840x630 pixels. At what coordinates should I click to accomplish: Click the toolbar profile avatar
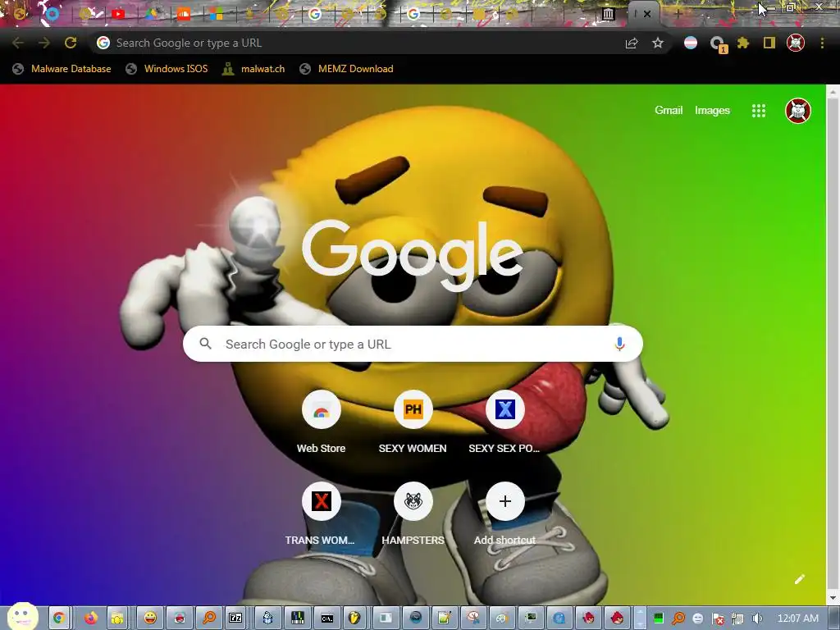[796, 43]
